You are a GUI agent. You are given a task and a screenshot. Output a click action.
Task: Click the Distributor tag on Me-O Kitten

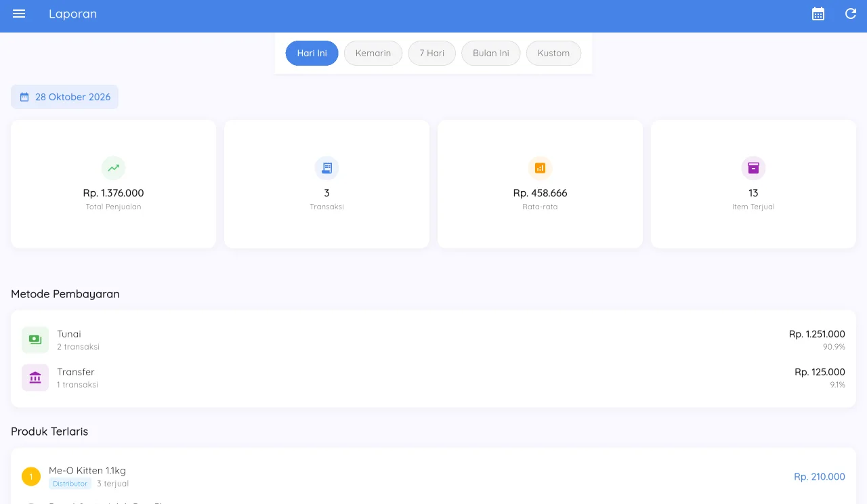click(70, 484)
